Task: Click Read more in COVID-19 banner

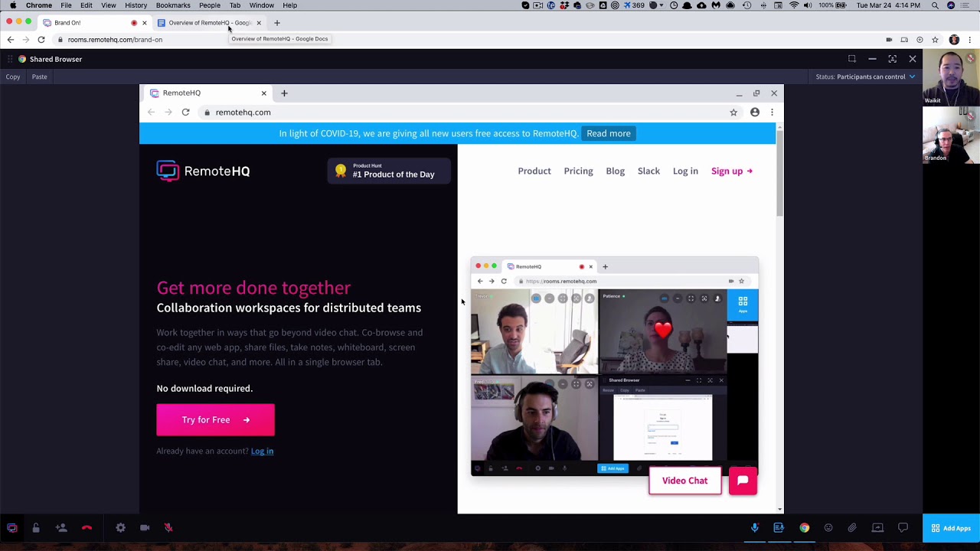Action: 609,133
